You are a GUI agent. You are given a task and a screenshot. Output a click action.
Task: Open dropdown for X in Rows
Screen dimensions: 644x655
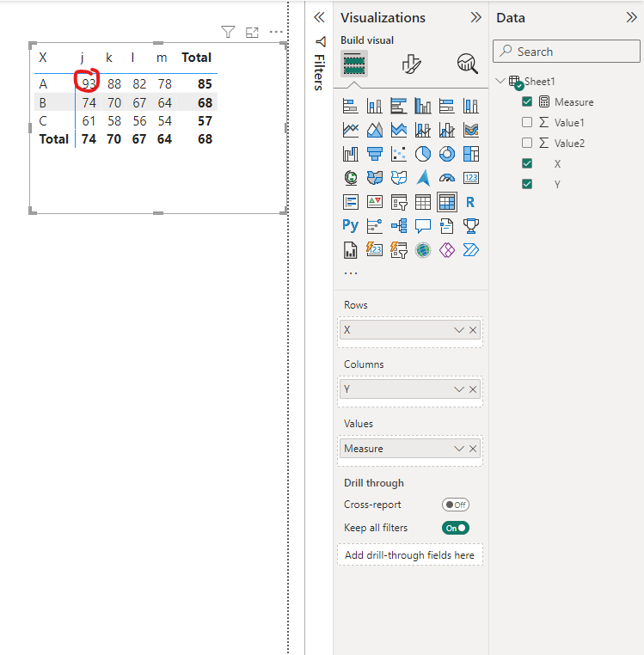[x=459, y=330]
